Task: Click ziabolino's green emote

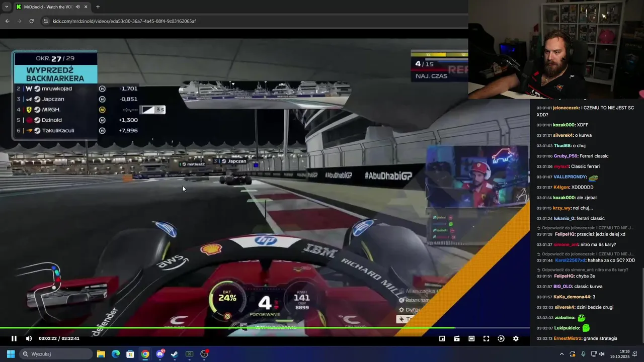Action: point(582,318)
